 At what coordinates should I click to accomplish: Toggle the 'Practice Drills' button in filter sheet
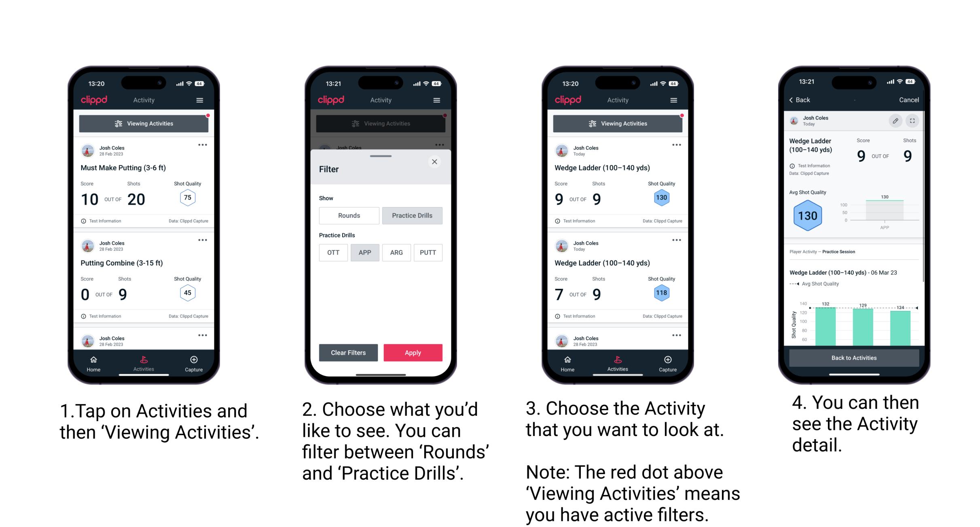click(411, 216)
